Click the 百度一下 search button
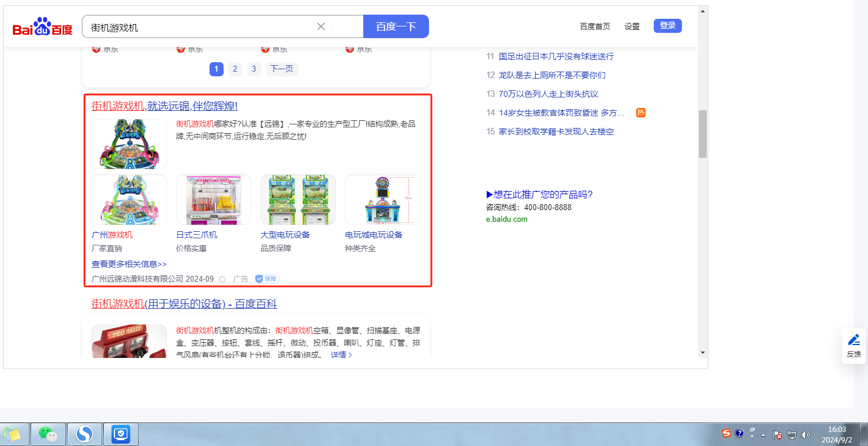This screenshot has width=868, height=446. [396, 26]
